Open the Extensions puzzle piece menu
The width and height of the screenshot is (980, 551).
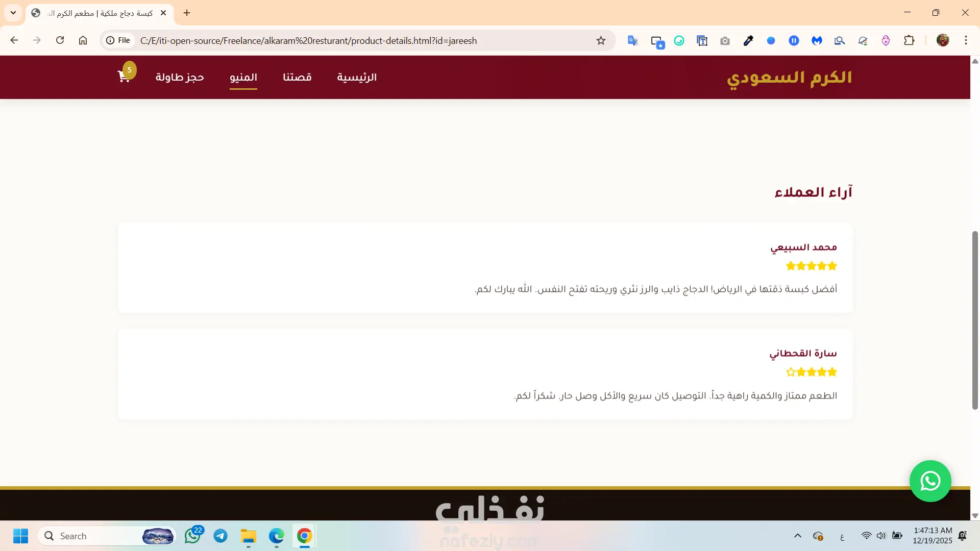tap(909, 41)
